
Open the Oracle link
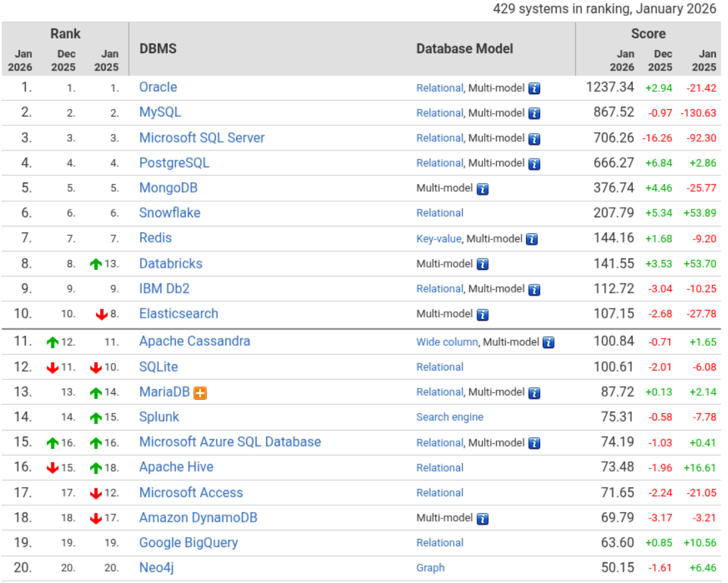click(158, 87)
